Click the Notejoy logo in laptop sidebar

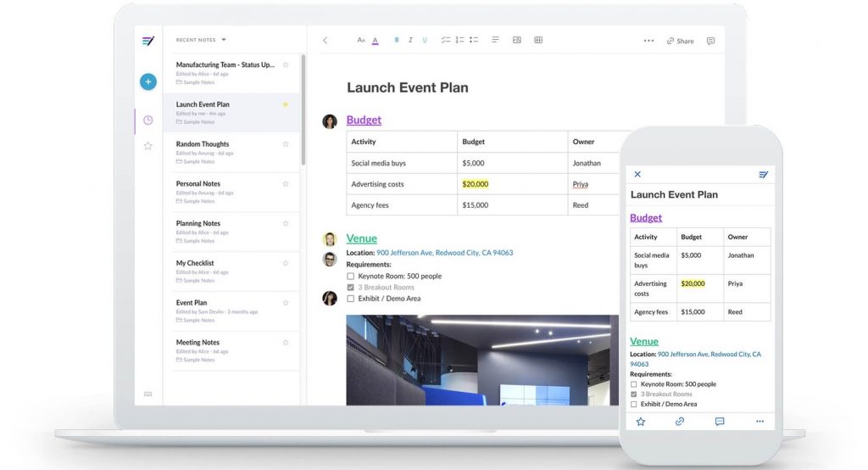click(147, 41)
